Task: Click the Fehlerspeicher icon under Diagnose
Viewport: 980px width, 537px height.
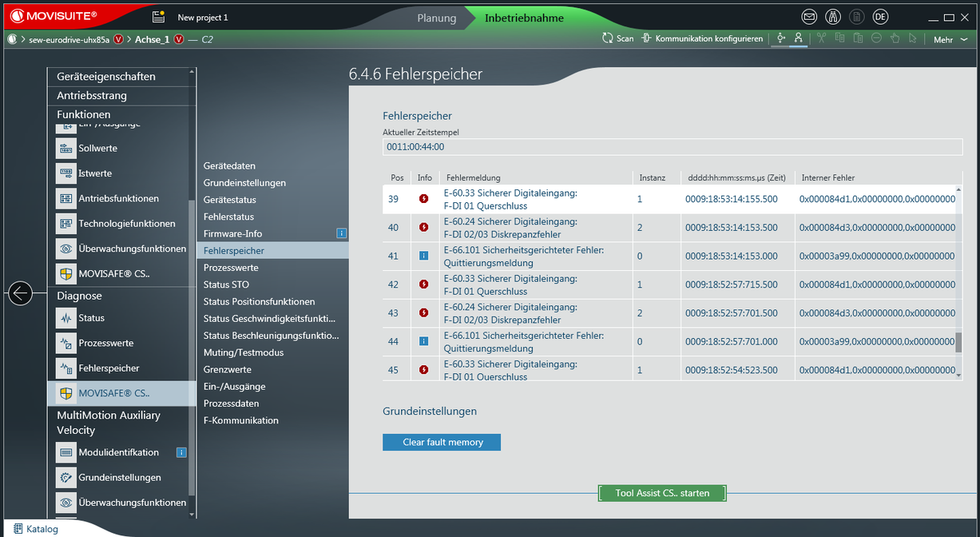Action: point(66,368)
